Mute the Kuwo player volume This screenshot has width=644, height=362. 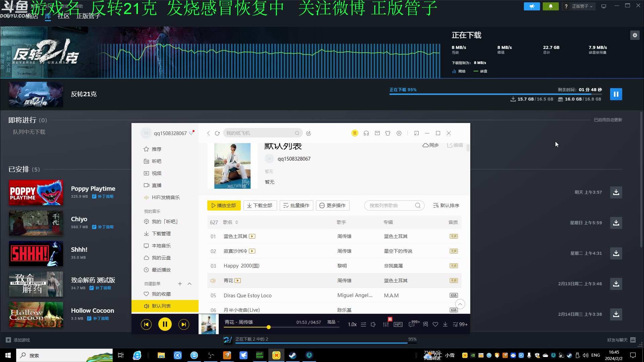click(373, 324)
